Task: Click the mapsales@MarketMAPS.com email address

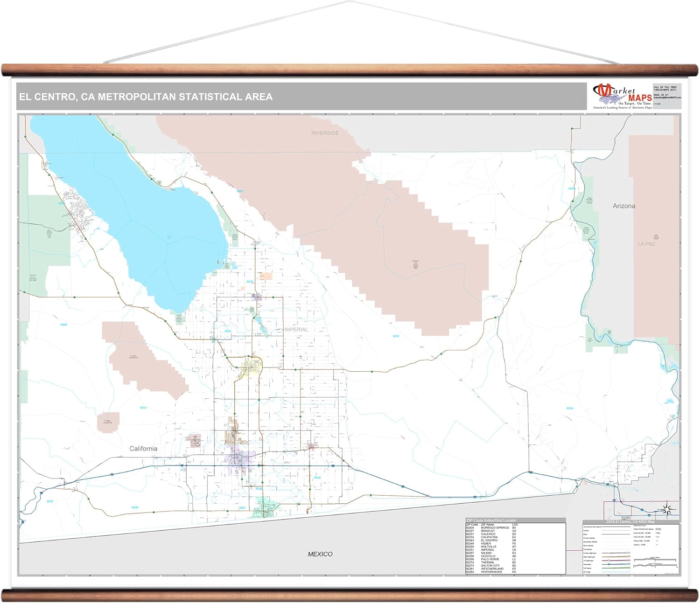Action: tap(667, 97)
